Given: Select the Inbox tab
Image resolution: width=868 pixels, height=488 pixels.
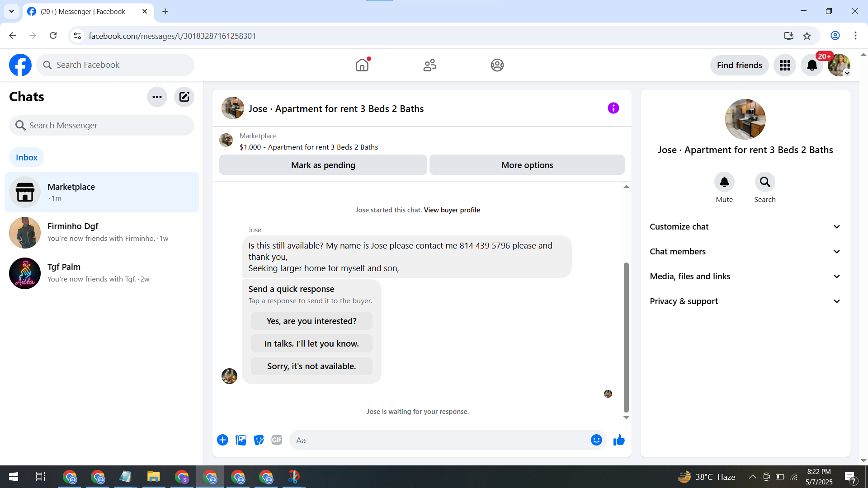Looking at the screenshot, I should tap(27, 157).
